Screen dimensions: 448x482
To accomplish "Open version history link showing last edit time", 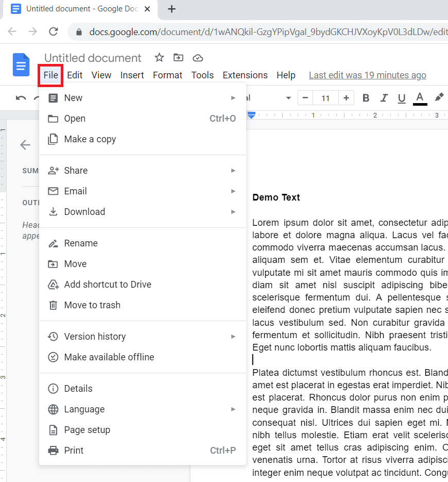I will pyautogui.click(x=367, y=75).
